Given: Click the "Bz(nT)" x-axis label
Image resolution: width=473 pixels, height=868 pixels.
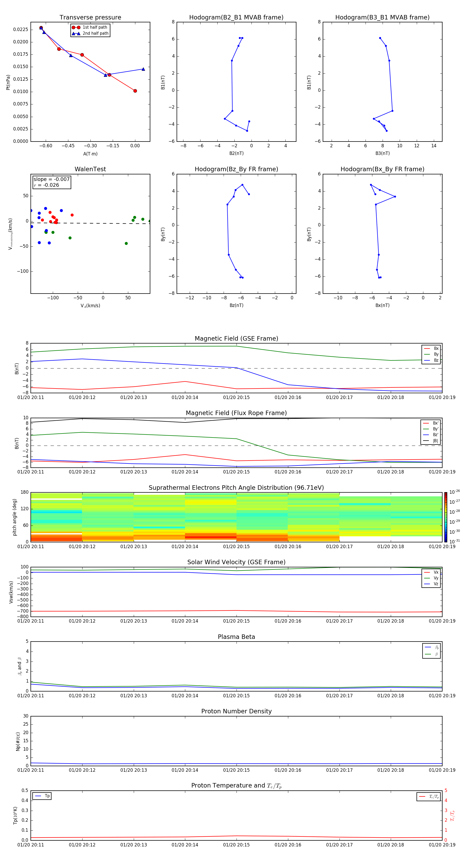Looking at the screenshot, I should 236,305.
